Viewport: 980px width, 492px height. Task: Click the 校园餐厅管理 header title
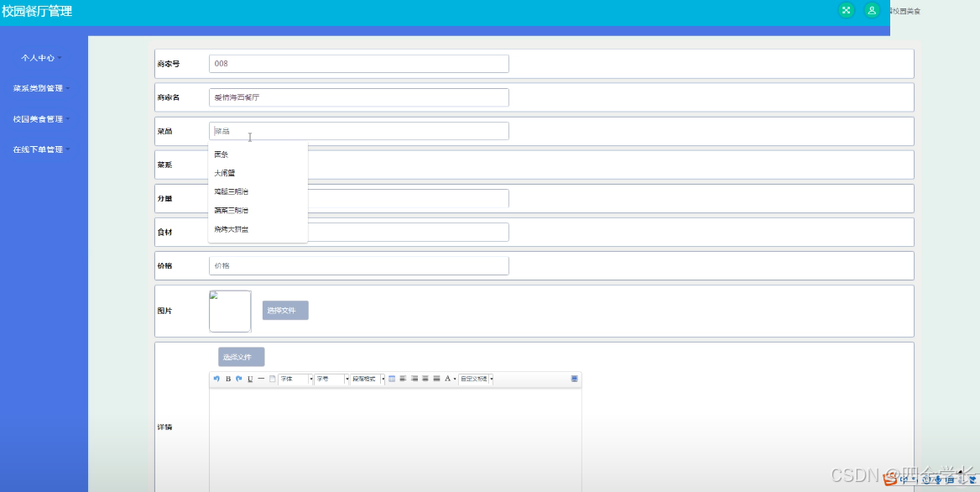pos(37,11)
